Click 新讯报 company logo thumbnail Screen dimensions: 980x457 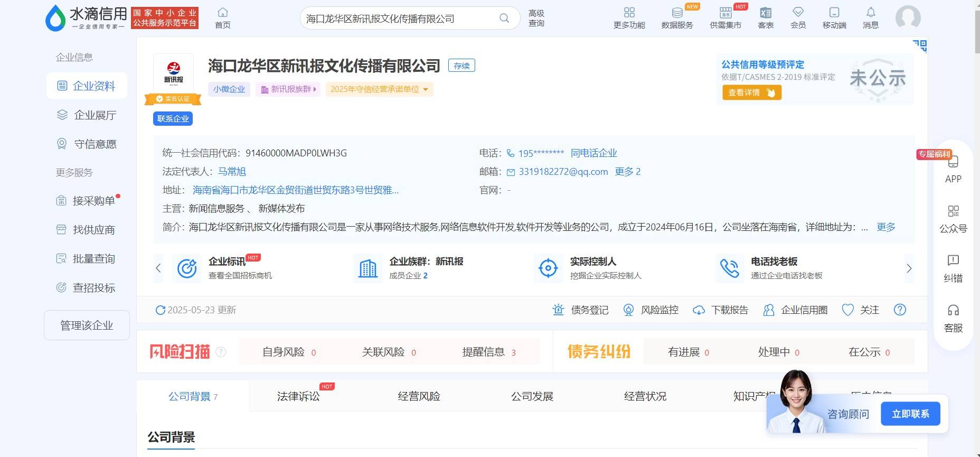[173, 74]
